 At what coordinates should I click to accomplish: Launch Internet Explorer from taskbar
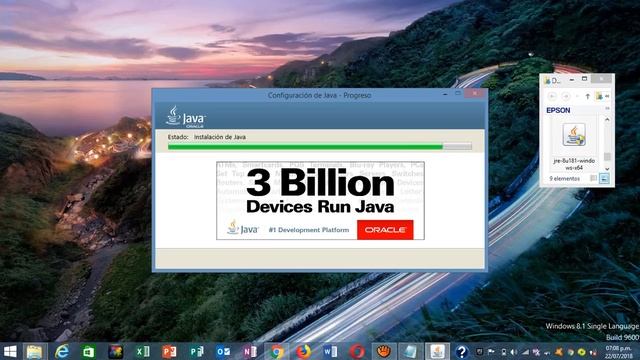62,351
